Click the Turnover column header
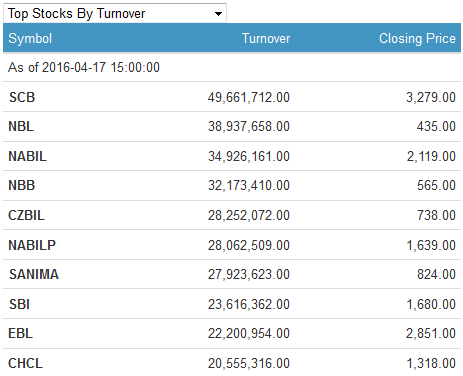 266,38
